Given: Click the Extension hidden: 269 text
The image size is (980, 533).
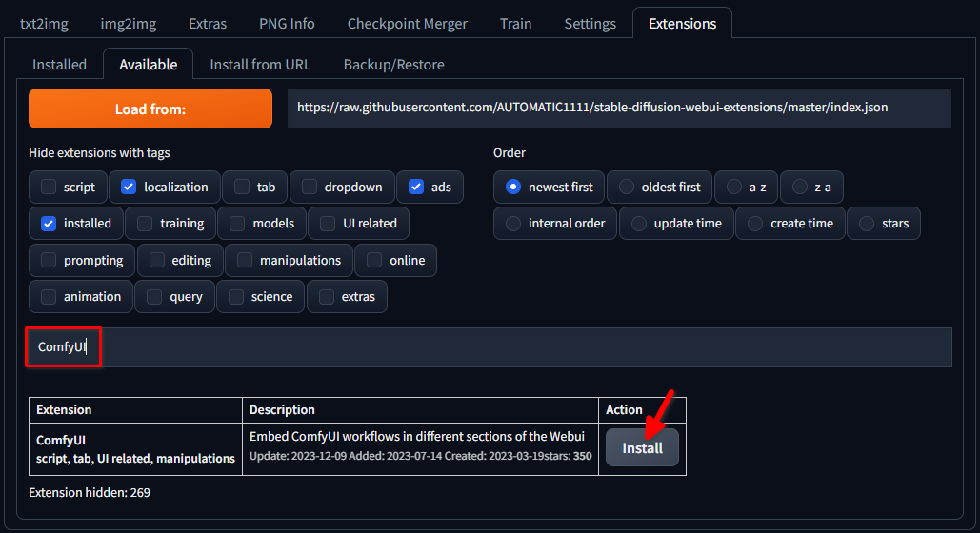Looking at the screenshot, I should pyautogui.click(x=90, y=492).
